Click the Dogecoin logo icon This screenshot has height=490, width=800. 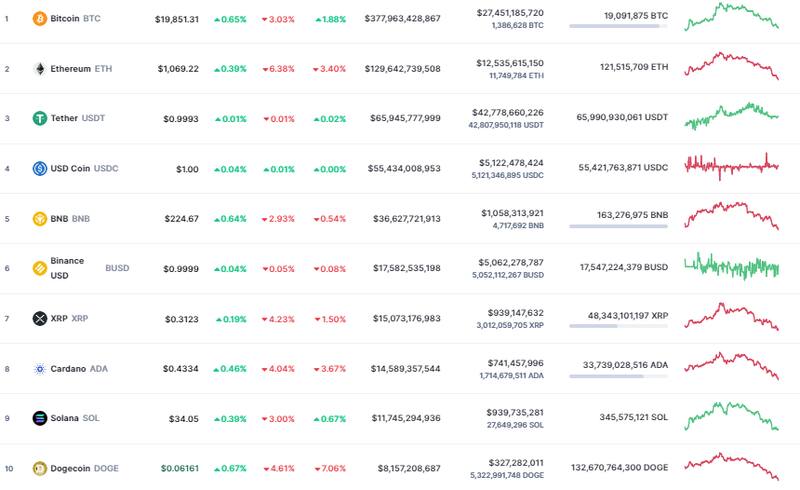point(40,468)
